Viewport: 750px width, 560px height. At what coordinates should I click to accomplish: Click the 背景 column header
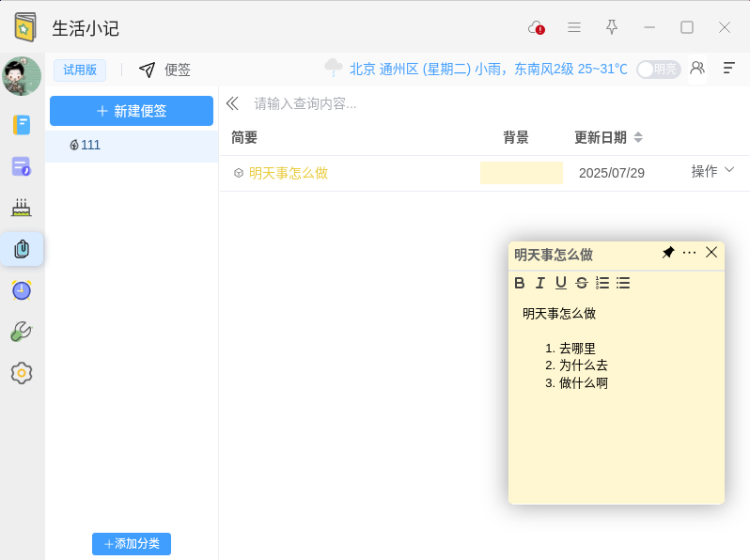516,138
